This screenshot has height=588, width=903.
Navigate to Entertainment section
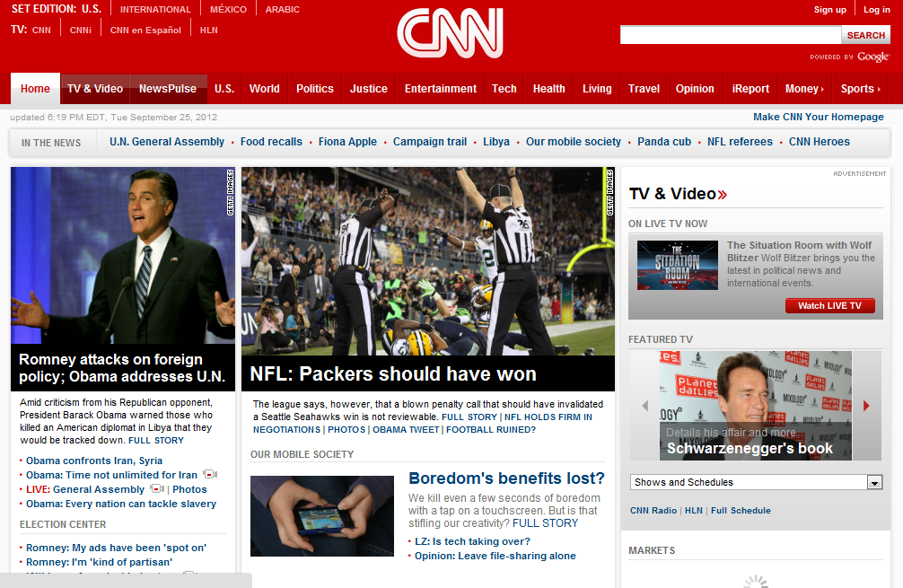pos(441,89)
